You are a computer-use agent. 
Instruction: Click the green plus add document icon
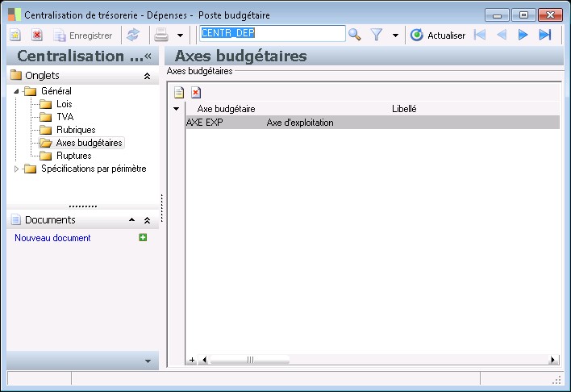click(x=143, y=237)
